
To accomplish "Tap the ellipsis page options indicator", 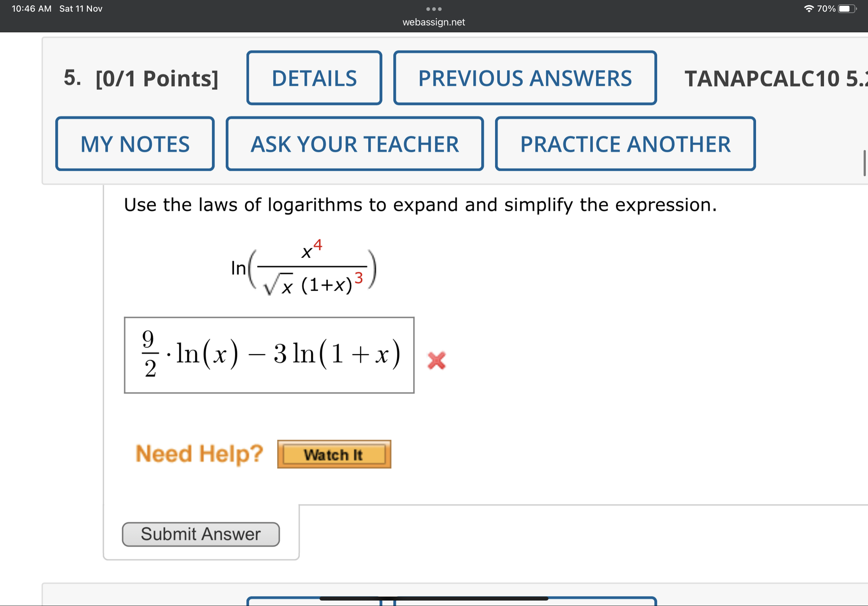I will [x=434, y=8].
